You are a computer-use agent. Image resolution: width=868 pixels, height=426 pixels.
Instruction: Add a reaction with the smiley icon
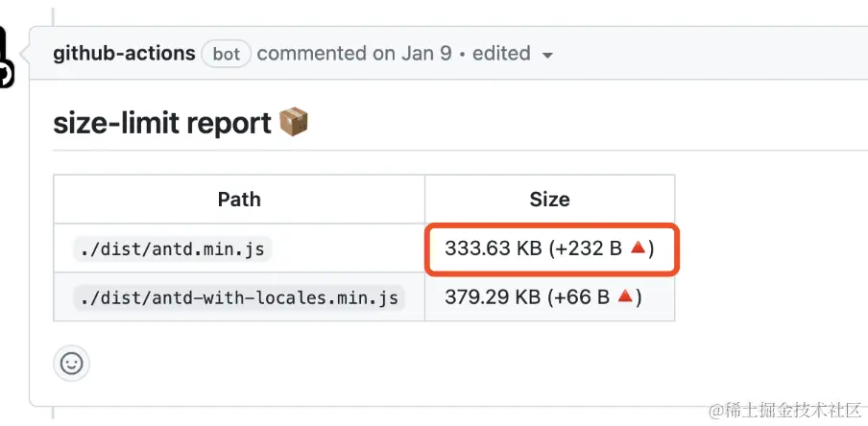[x=71, y=364]
